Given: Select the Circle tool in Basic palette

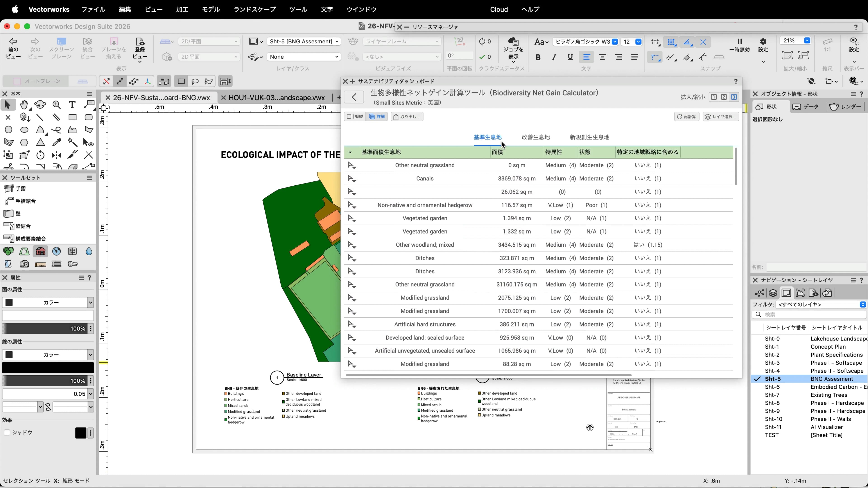Looking at the screenshot, I should 8,130.
